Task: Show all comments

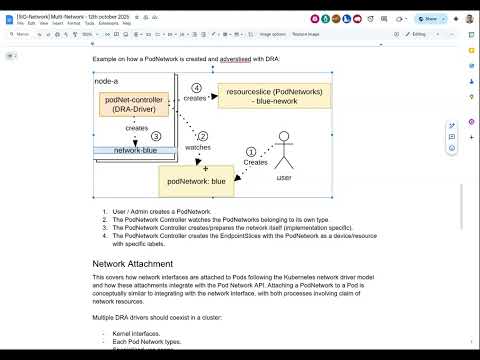Action: pos(384,19)
